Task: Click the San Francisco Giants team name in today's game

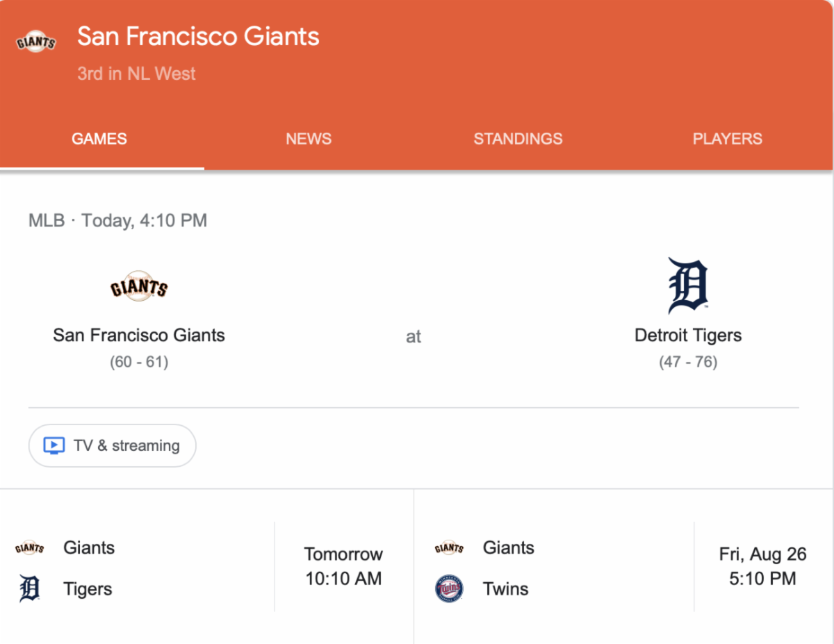Action: (139, 335)
